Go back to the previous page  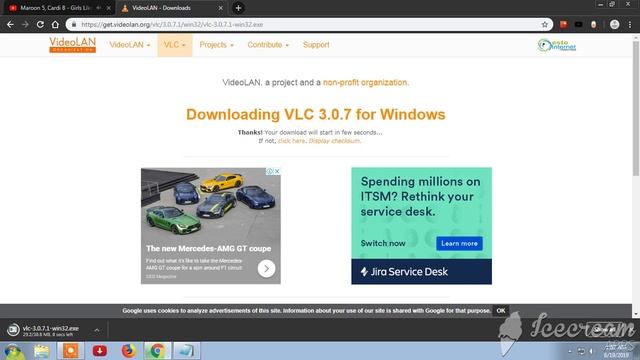tap(10, 24)
